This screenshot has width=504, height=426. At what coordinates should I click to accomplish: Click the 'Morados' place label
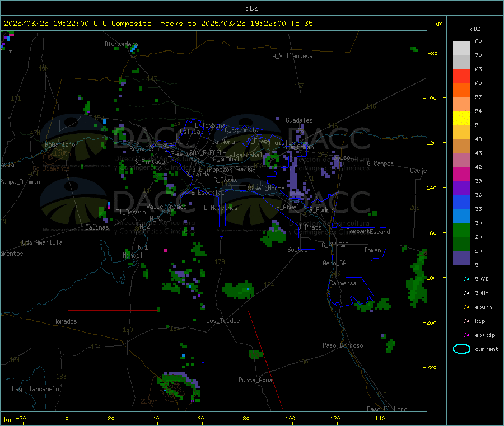click(65, 321)
